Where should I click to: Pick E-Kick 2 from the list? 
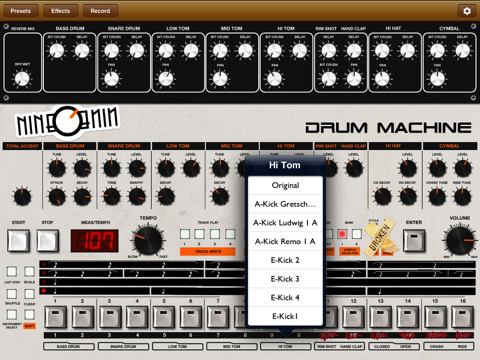pyautogui.click(x=285, y=260)
